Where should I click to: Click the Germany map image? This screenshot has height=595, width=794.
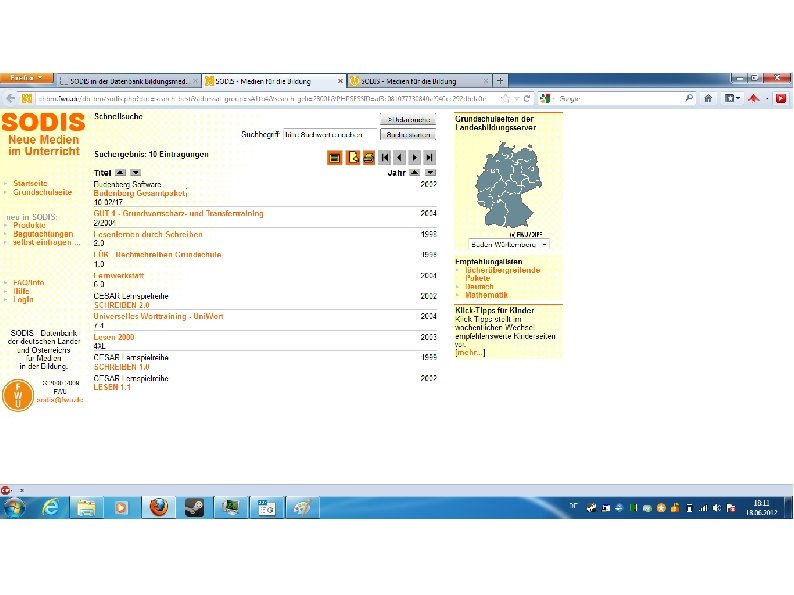[508, 185]
